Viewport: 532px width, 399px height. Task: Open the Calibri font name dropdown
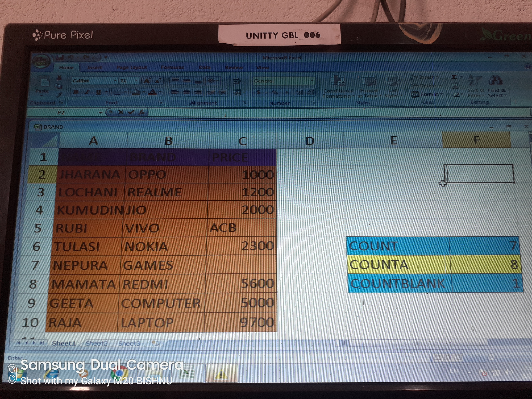click(115, 81)
